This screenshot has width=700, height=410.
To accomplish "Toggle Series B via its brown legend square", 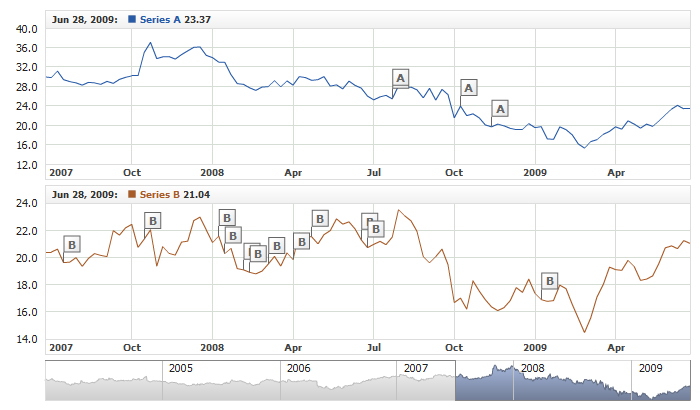I will point(127,194).
